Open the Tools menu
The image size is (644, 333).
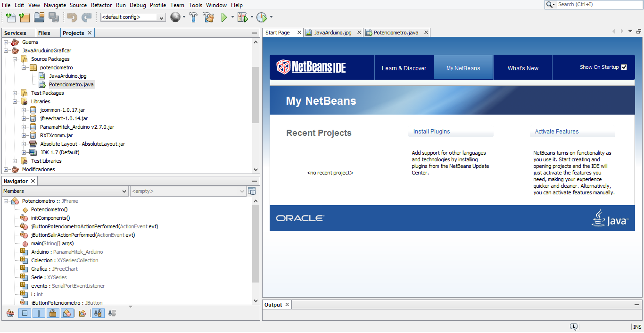[195, 5]
